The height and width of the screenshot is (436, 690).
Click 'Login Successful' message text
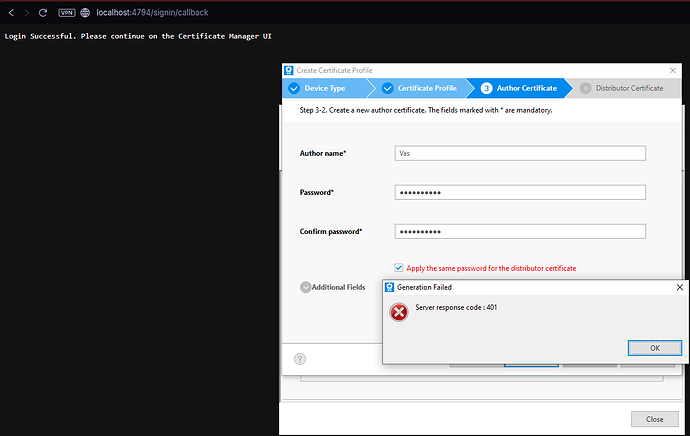tap(138, 36)
